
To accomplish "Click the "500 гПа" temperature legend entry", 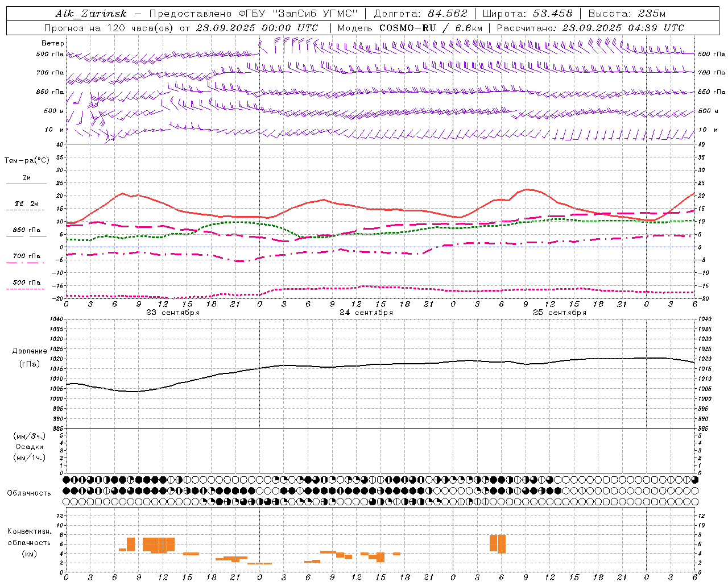I will click(27, 282).
